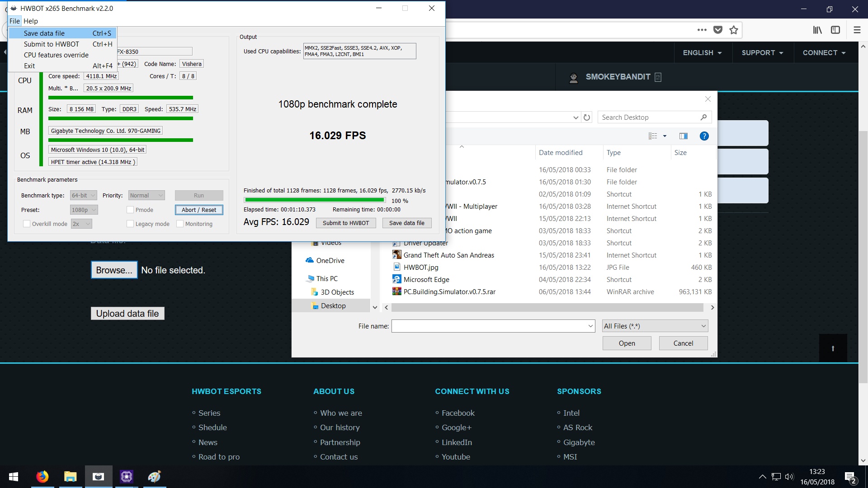Viewport: 868px width, 488px height.
Task: Refresh the file dialog location
Action: pyautogui.click(x=587, y=117)
